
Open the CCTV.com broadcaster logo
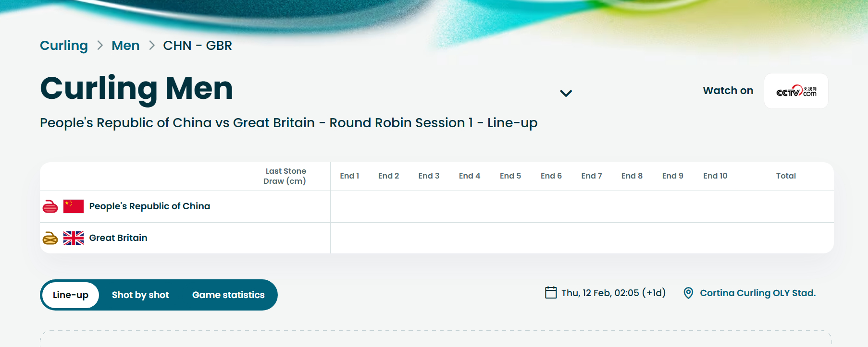pyautogui.click(x=796, y=91)
